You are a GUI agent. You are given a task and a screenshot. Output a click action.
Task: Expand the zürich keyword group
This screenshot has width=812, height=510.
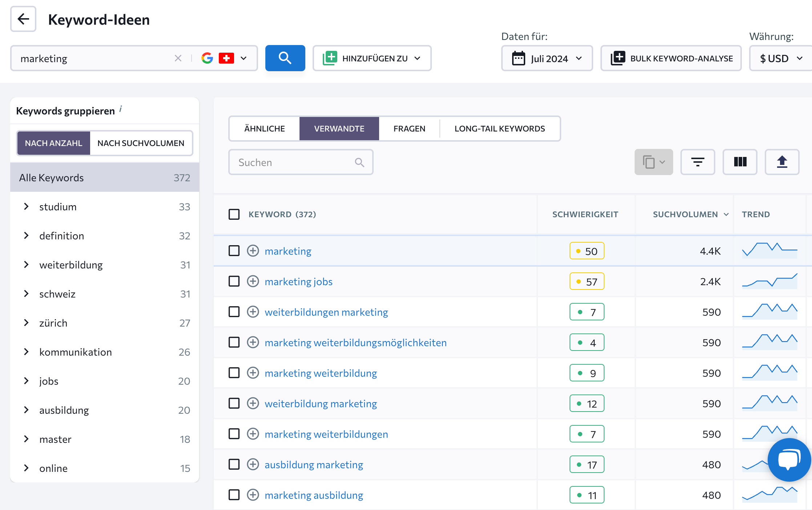tap(26, 323)
